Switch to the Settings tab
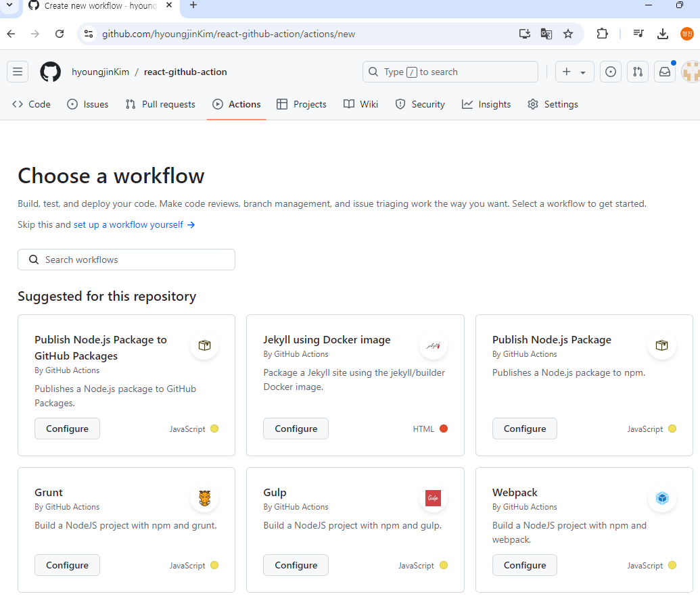Screen dimensions: 700x609 [x=553, y=104]
